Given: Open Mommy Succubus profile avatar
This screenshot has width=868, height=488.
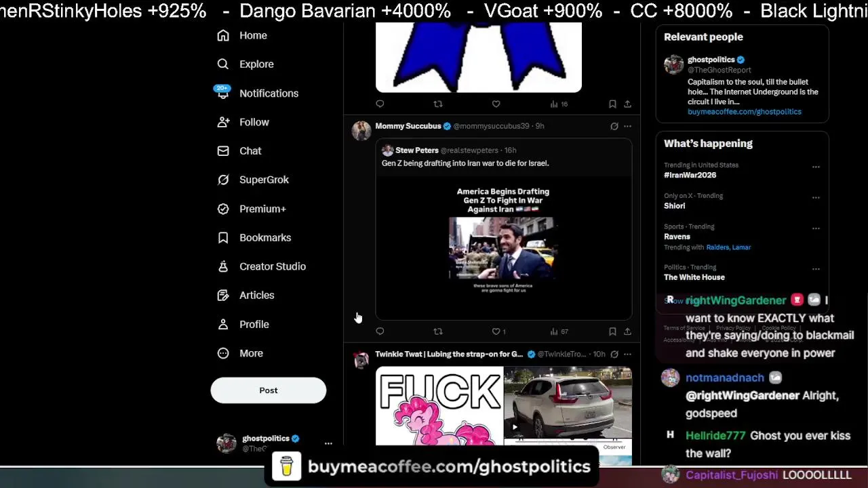Looking at the screenshot, I should pos(361,131).
